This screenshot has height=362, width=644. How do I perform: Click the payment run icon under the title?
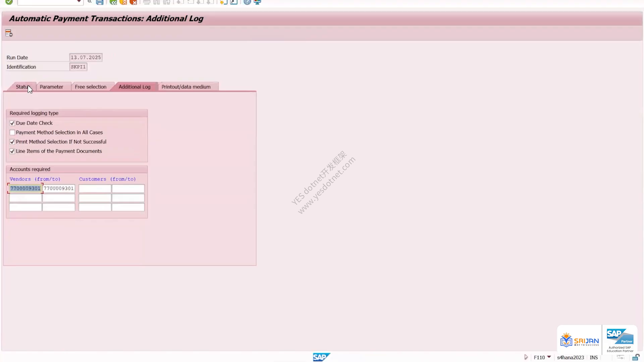pos(9,33)
